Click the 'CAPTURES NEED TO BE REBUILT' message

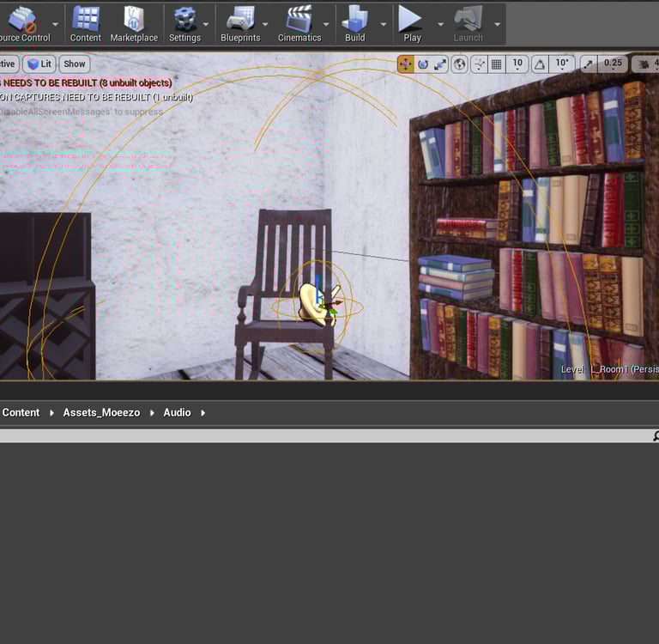[x=96, y=97]
